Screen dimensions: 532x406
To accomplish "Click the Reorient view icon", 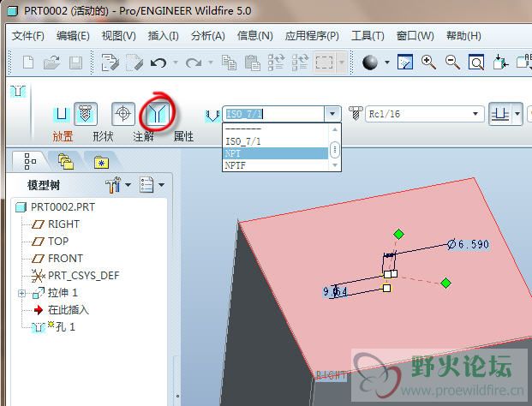I will tap(500, 63).
